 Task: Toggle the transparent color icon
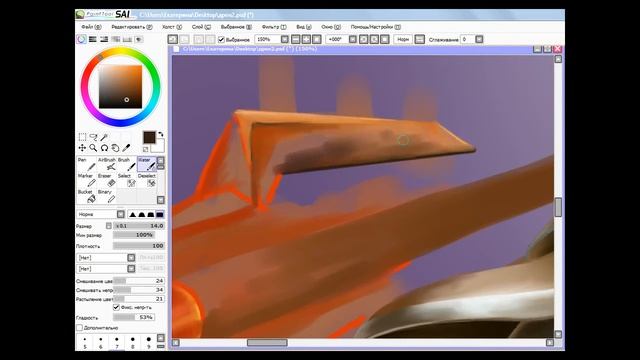[x=145, y=149]
